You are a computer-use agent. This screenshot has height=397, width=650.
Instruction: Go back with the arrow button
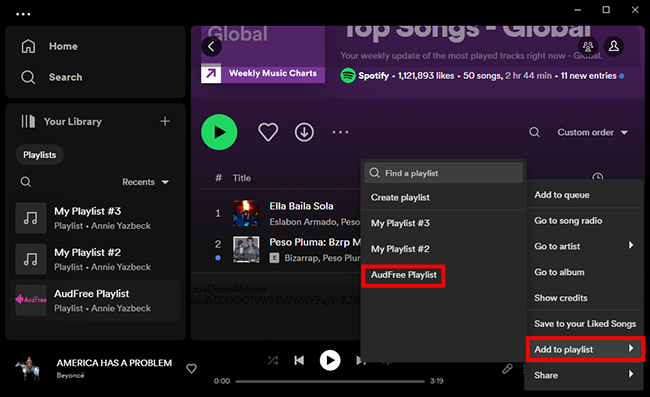(x=211, y=46)
